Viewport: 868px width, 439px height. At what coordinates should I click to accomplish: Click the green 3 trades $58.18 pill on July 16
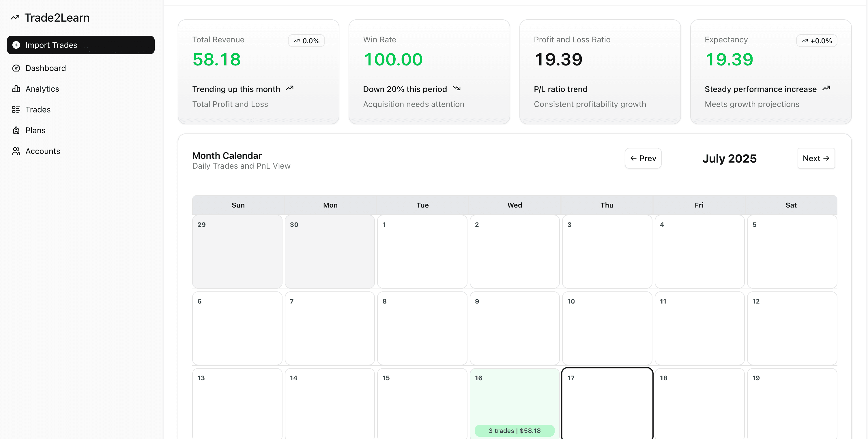(x=515, y=431)
